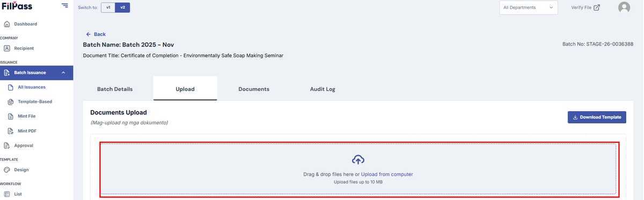The image size is (644, 200).
Task: Click the Batch Name: Batch 2025 - Nov heading
Action: point(128,45)
